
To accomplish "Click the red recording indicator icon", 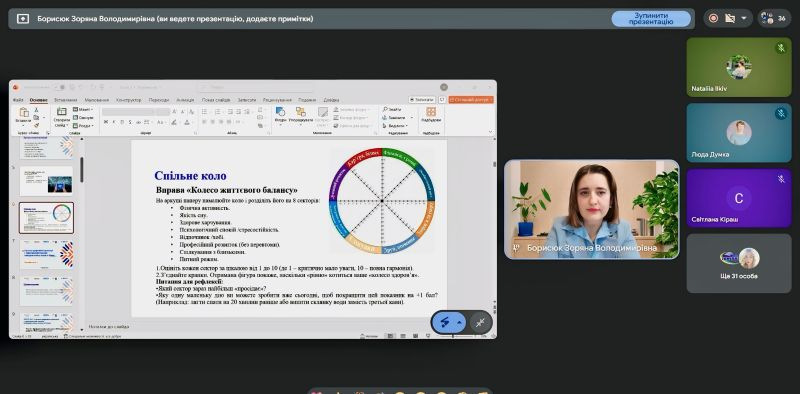I will pos(713,18).
